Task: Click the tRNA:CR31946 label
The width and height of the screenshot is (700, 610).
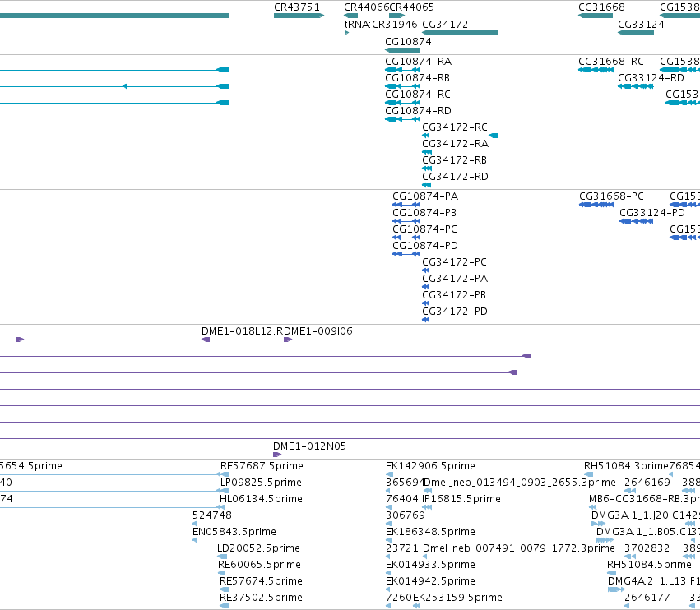Action: click(x=381, y=24)
